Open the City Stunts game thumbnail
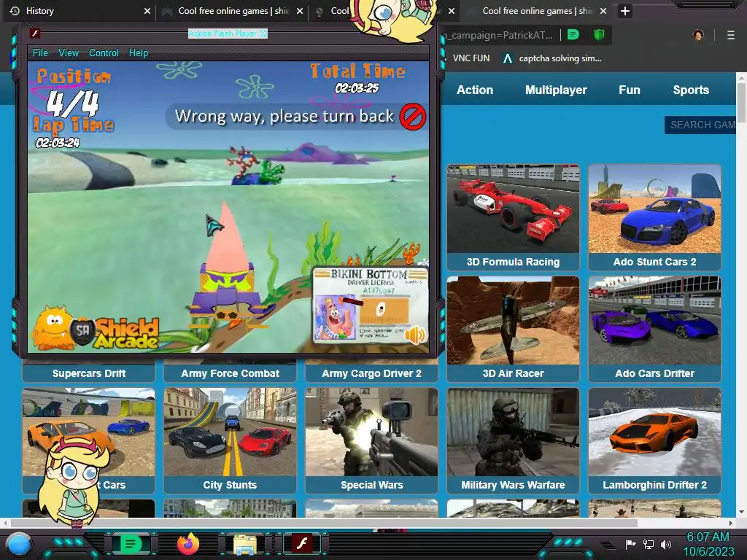This screenshot has height=560, width=747. (230, 432)
